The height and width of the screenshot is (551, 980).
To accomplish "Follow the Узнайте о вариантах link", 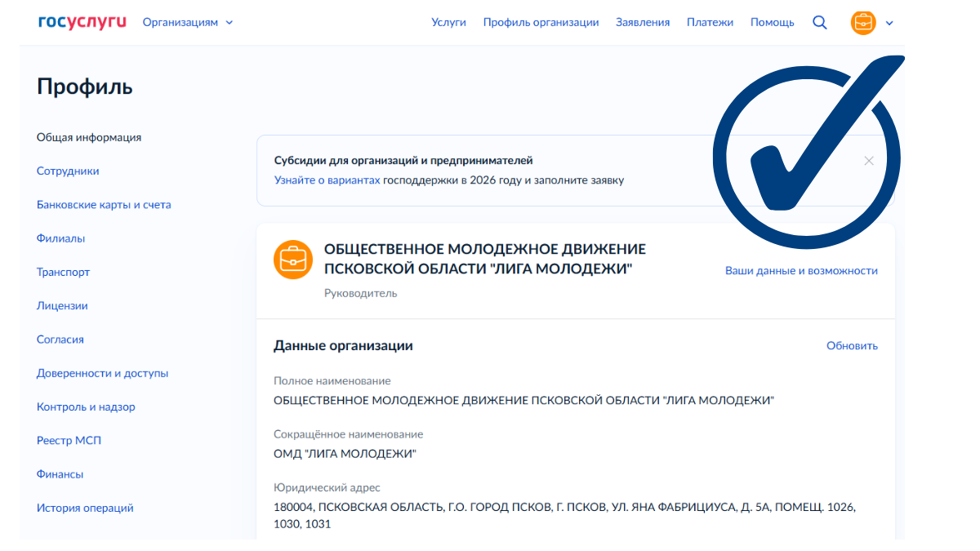I will pos(327,180).
